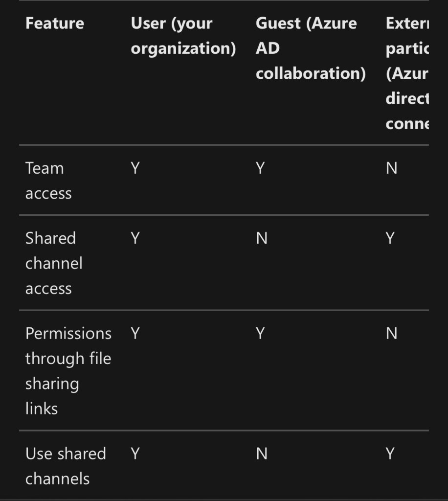Select User Y in Use shared channels row
Screen dimensions: 448x501
pyautogui.click(x=135, y=454)
